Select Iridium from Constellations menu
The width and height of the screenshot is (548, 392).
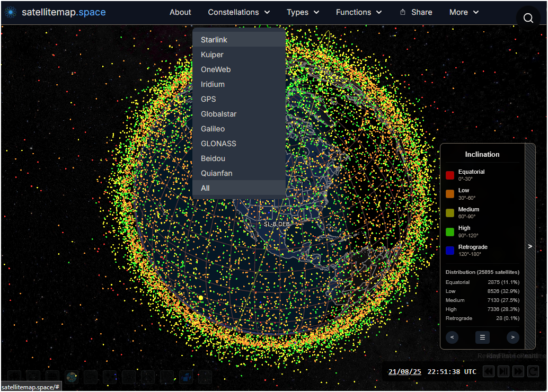click(239, 84)
